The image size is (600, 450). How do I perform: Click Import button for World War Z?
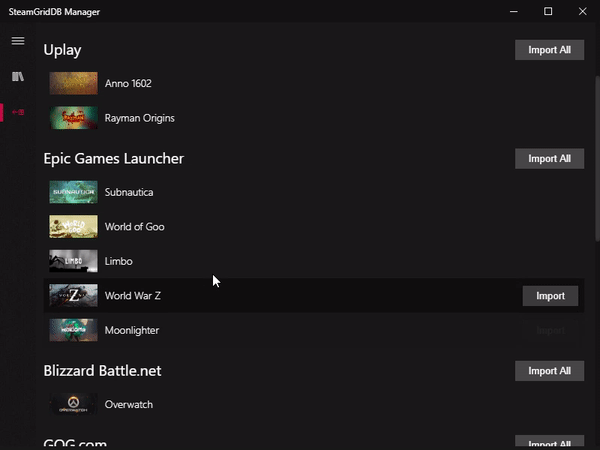click(550, 296)
